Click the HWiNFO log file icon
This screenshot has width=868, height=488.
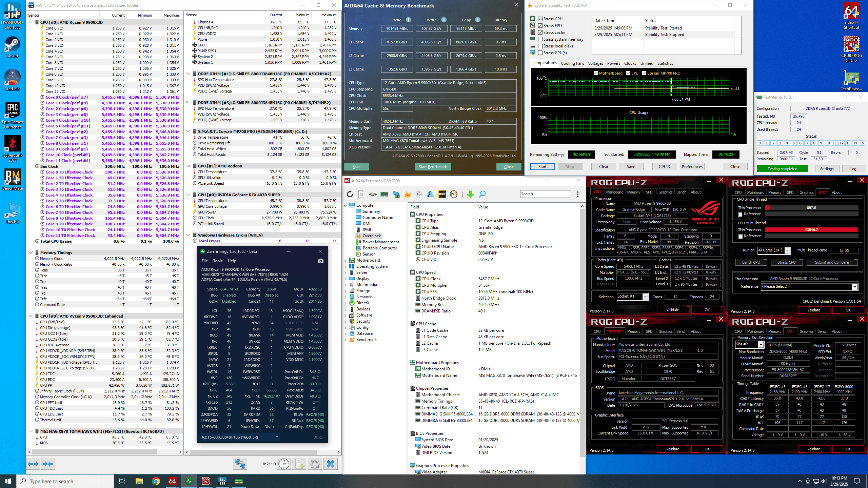point(299,464)
